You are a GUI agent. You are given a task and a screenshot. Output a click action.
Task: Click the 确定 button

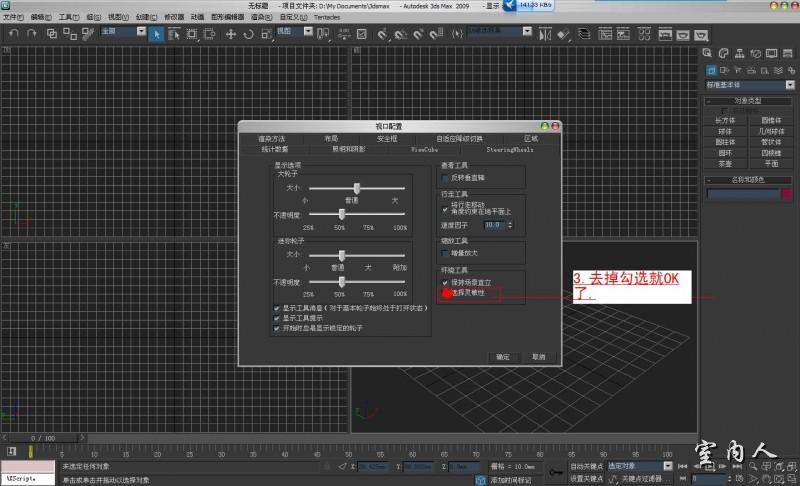(x=503, y=356)
